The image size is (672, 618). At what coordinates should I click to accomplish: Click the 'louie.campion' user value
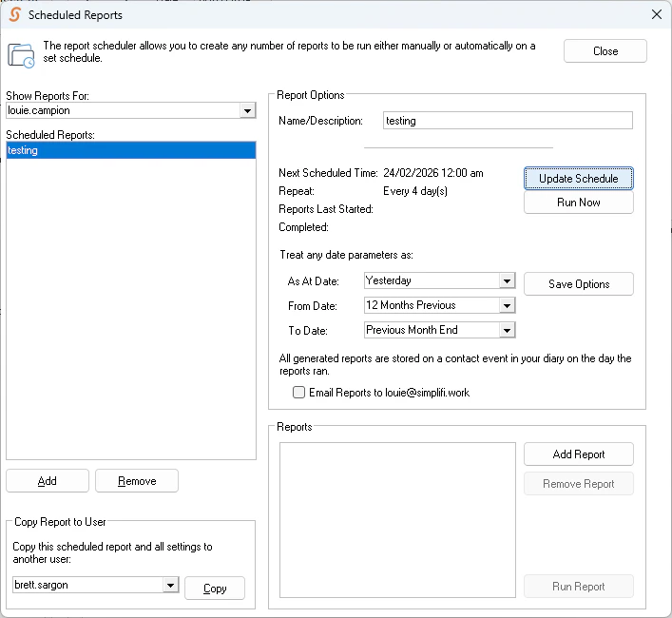click(x=39, y=110)
